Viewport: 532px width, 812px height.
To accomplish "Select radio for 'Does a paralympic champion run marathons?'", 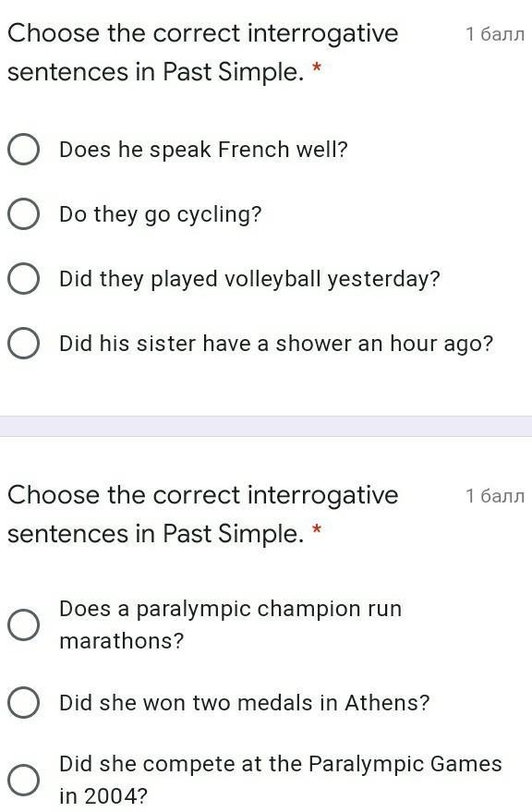I will click(x=23, y=624).
